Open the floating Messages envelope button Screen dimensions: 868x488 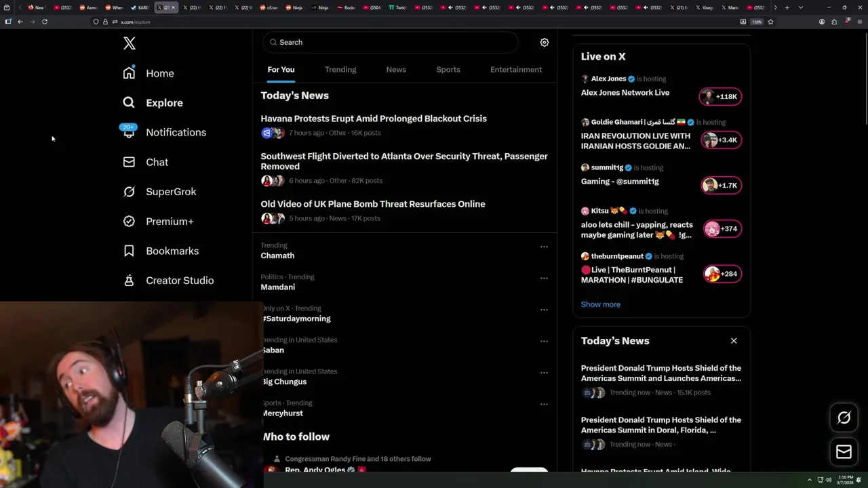pyautogui.click(x=844, y=451)
